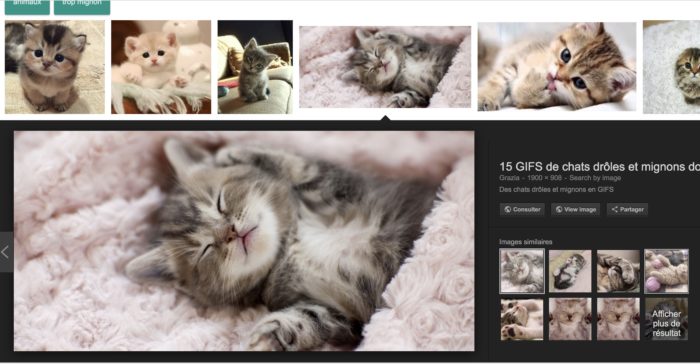Screen dimensions: 700x364
Task: Click the 'Images similaires' heading
Action: [525, 242]
